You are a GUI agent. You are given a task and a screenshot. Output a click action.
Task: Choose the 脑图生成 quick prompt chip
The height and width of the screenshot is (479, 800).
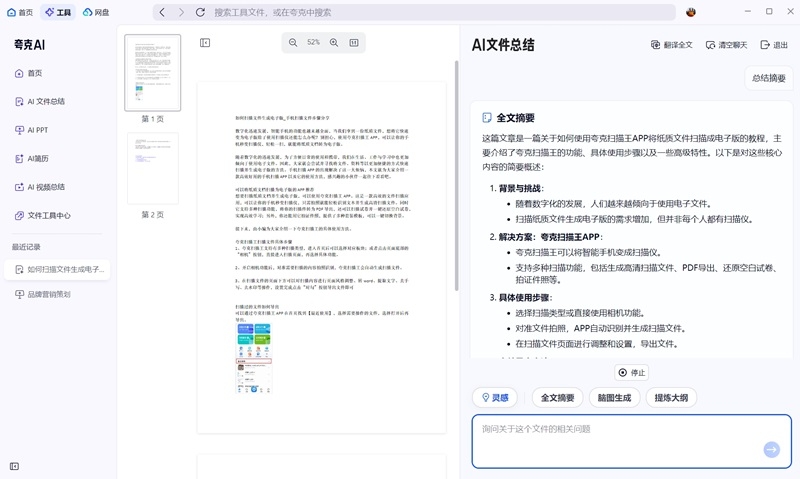click(x=614, y=397)
